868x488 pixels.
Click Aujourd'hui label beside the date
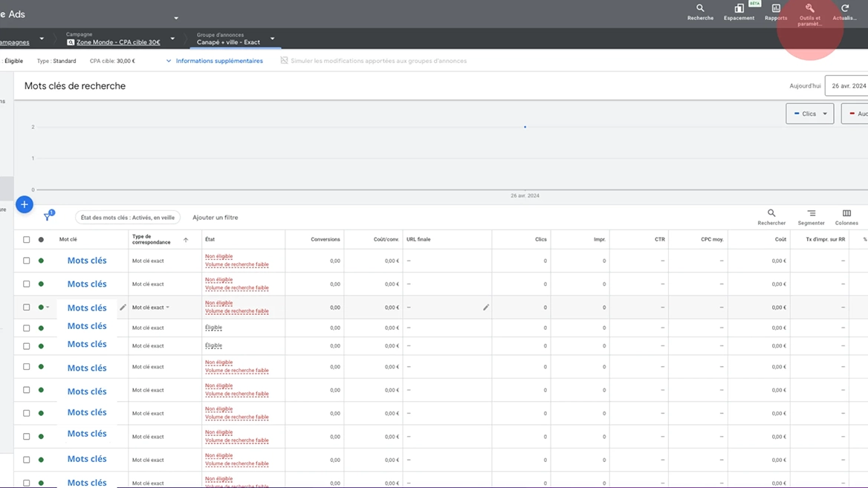pos(805,85)
